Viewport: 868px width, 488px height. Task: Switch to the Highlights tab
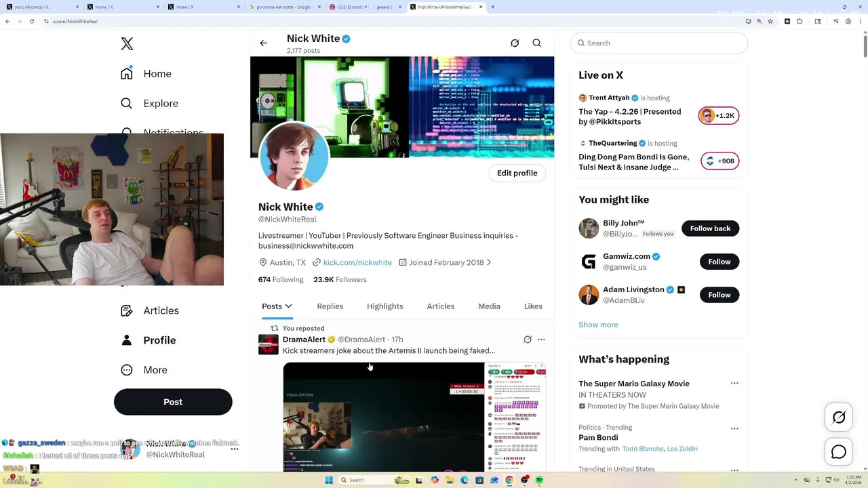[385, 306]
